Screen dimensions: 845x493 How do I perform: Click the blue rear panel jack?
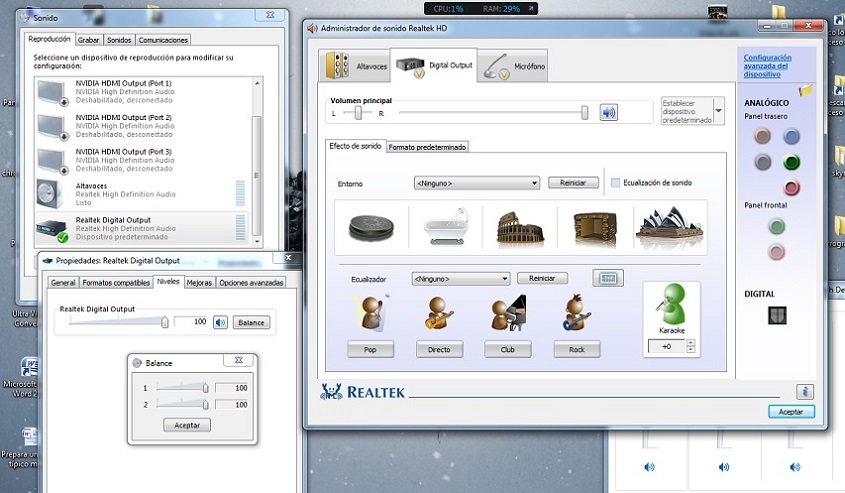pyautogui.click(x=791, y=136)
